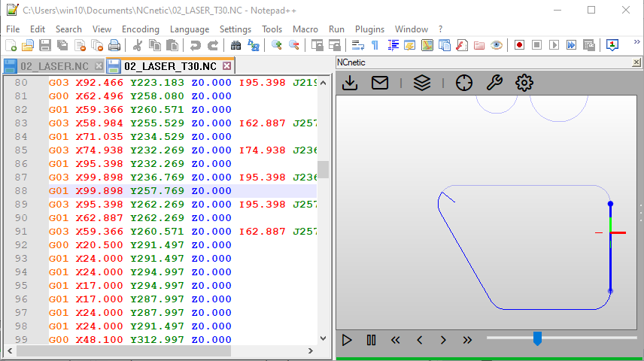Image resolution: width=644 pixels, height=361 pixels.
Task: Print the current document
Action: (x=114, y=45)
